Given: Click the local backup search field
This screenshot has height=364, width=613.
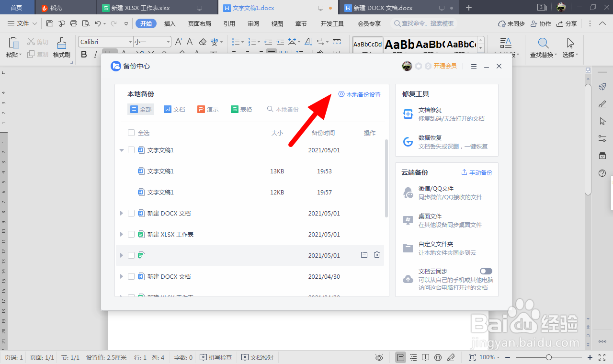Looking at the screenshot, I should pos(284,109).
